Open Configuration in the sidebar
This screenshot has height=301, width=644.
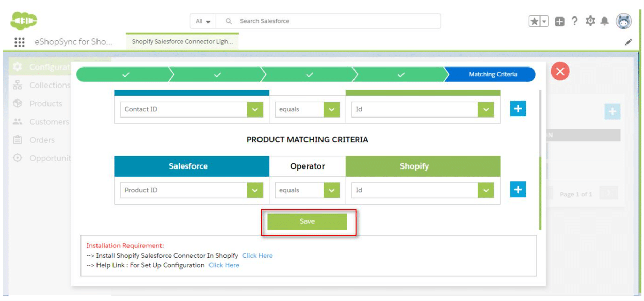click(x=50, y=68)
